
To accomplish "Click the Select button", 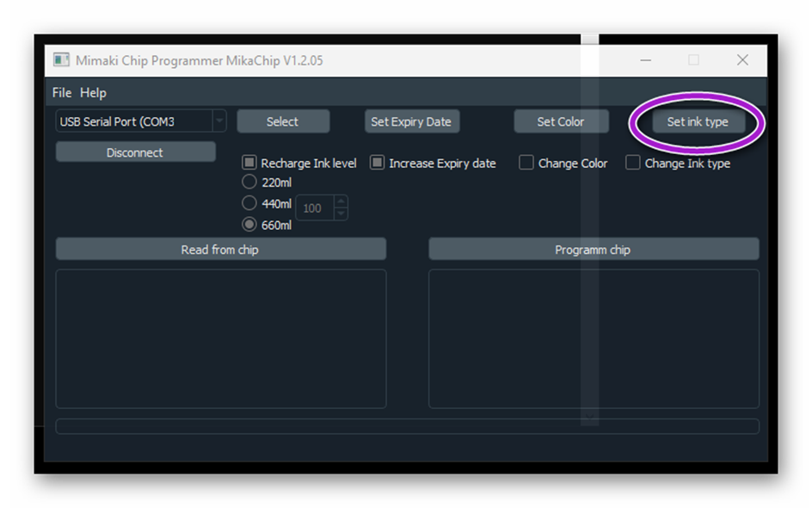I will point(283,121).
